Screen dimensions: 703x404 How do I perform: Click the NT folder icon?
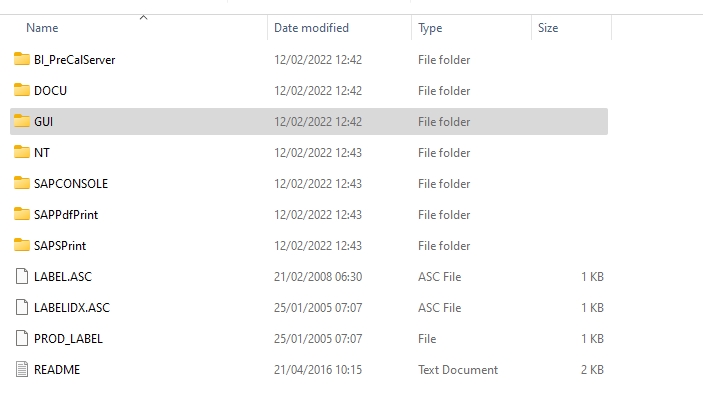(x=22, y=152)
